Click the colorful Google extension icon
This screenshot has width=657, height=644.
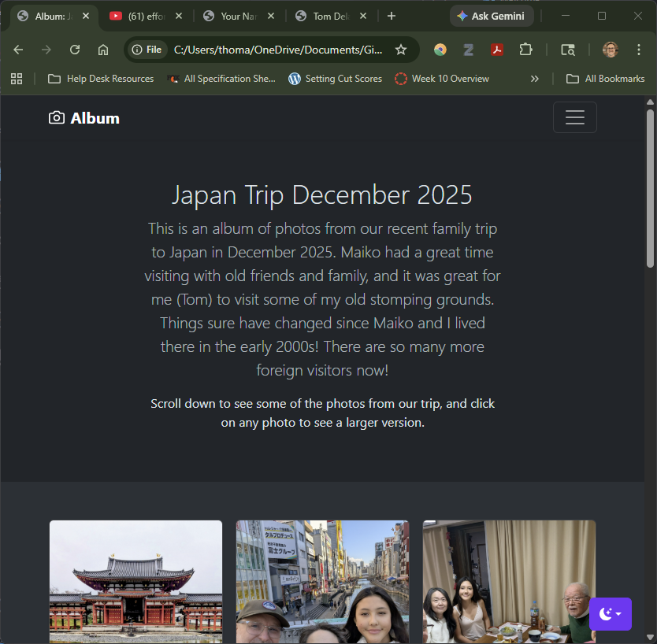(x=440, y=49)
